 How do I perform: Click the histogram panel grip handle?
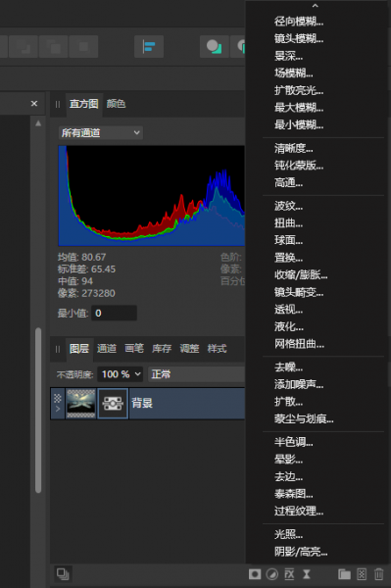[58, 104]
